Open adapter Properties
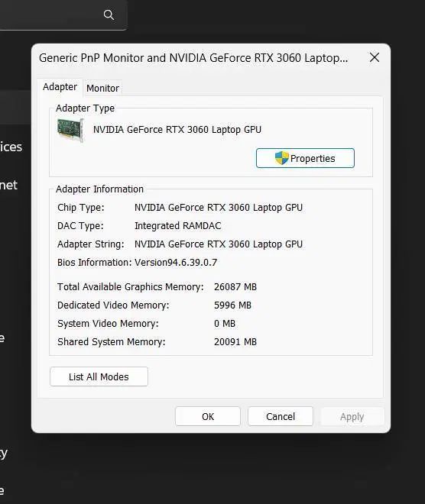The width and height of the screenshot is (425, 504). [x=305, y=158]
